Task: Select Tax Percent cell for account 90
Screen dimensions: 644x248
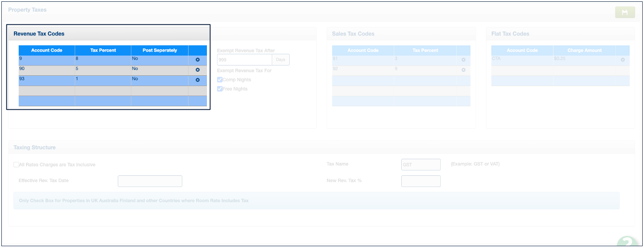Action: pyautogui.click(x=103, y=70)
